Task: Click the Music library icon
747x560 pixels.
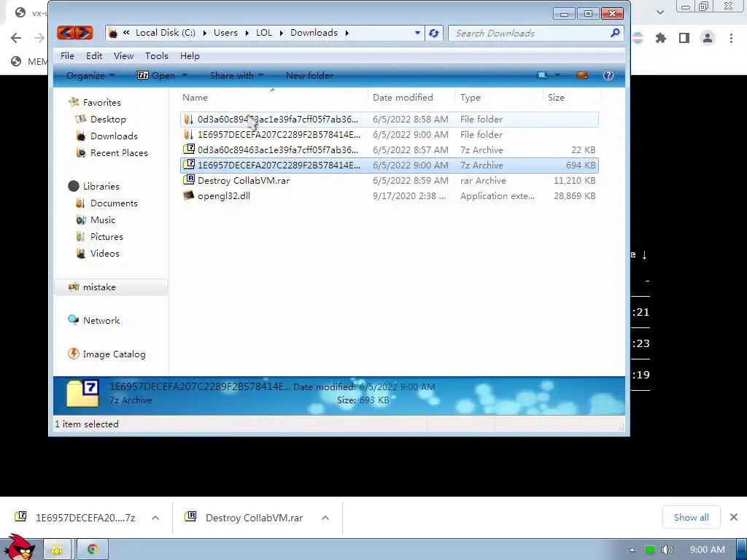Action: click(80, 219)
